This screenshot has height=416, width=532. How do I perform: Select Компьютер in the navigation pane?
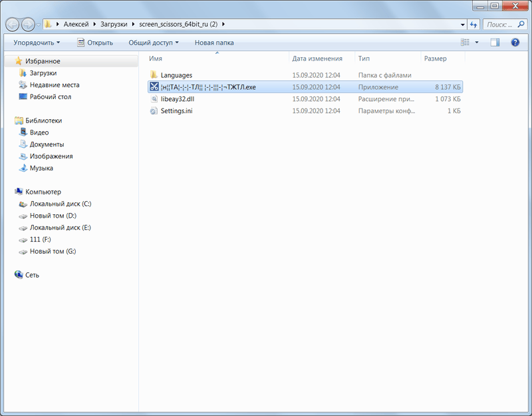click(x=43, y=192)
